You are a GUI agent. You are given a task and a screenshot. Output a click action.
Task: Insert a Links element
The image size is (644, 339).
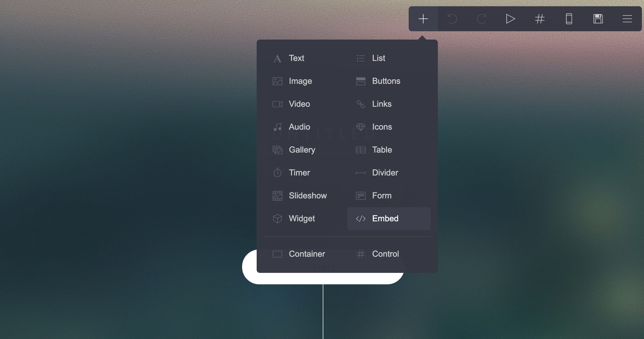click(389, 104)
